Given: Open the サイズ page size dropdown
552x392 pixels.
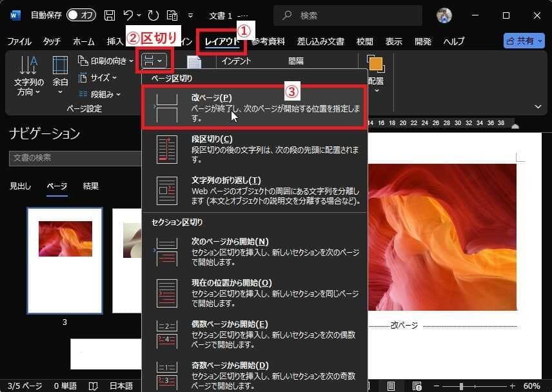Looking at the screenshot, I should point(98,77).
